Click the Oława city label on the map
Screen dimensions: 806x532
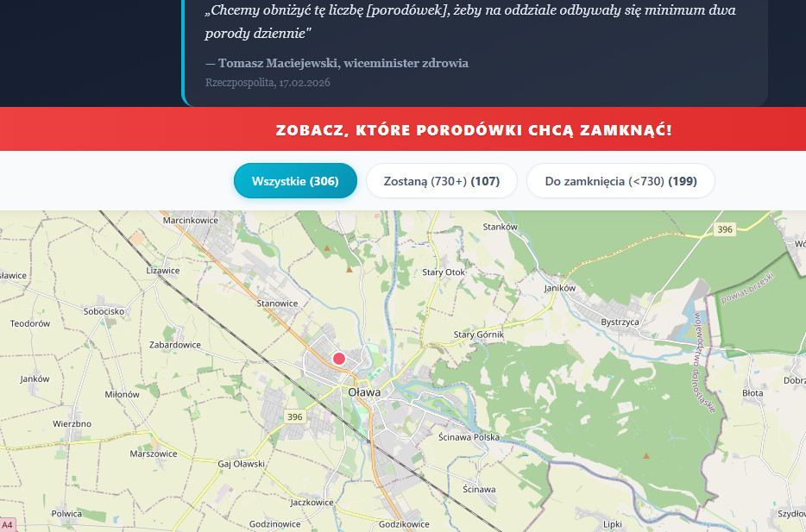[x=363, y=391]
